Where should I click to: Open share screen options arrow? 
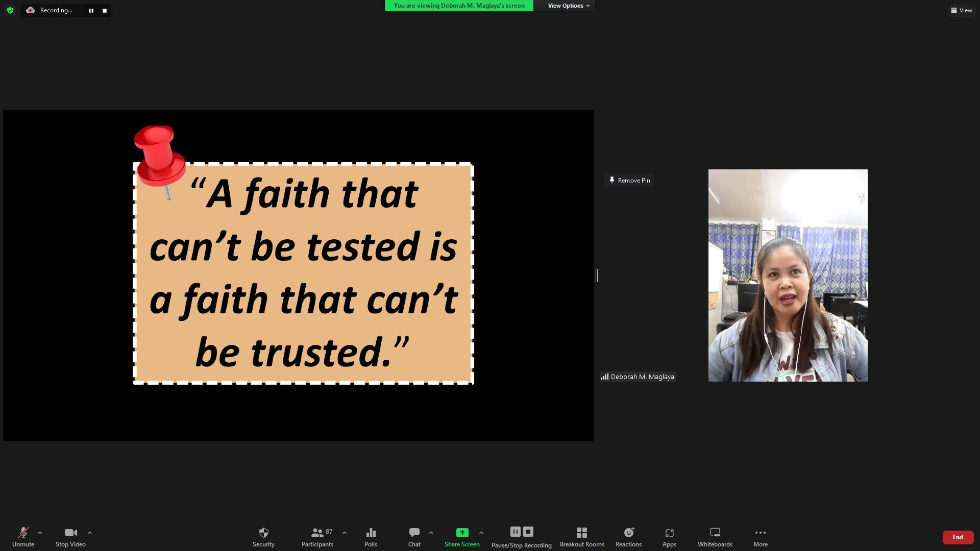click(481, 533)
